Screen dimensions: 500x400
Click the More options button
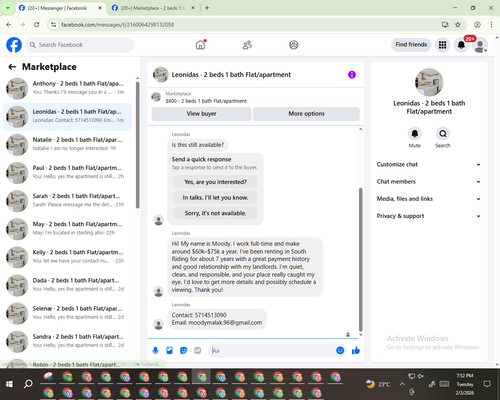coord(306,114)
